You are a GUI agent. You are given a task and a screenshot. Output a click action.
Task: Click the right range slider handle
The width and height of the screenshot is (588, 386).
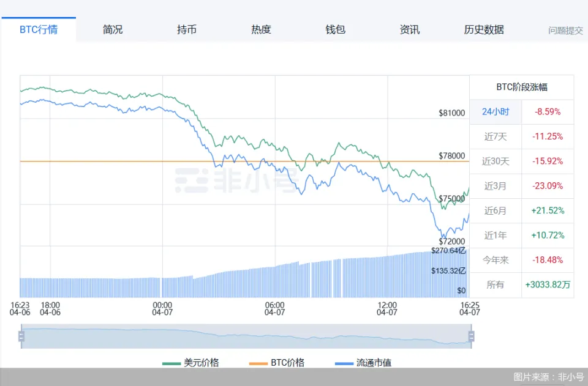click(x=472, y=336)
